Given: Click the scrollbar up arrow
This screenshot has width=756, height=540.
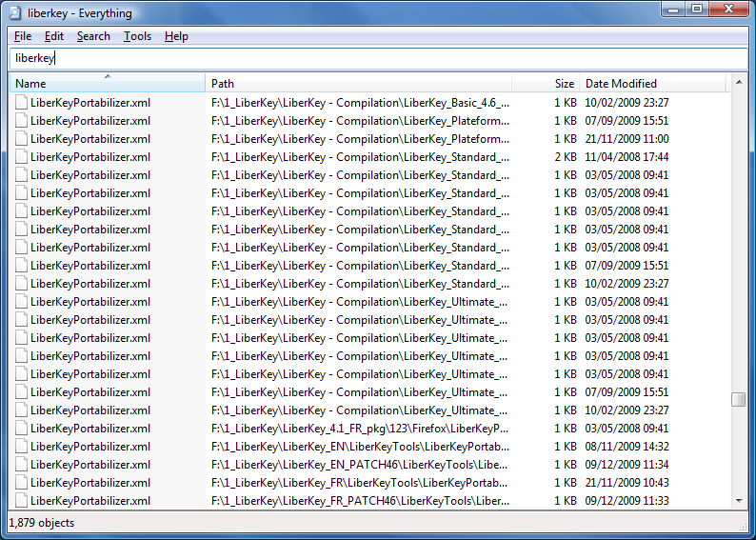Looking at the screenshot, I should click(x=739, y=83).
